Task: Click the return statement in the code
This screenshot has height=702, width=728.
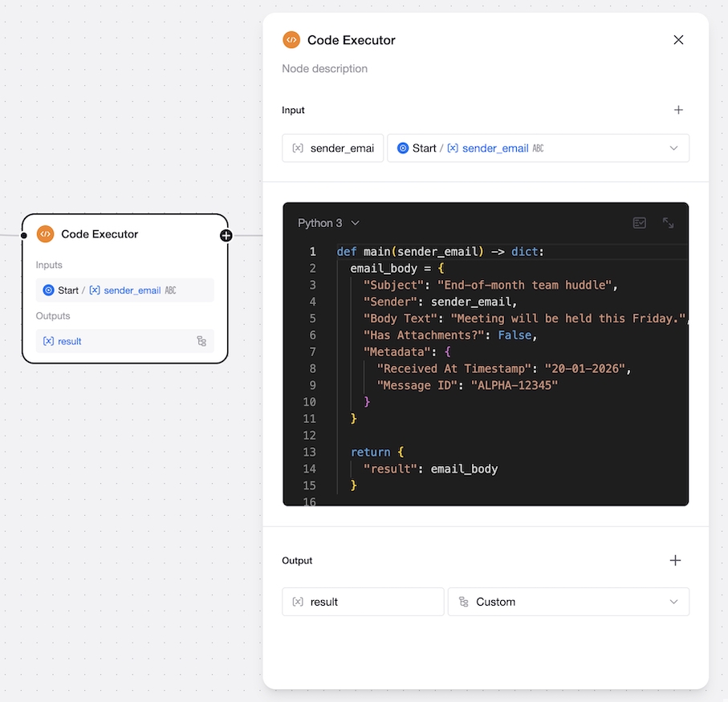Action: pyautogui.click(x=377, y=452)
